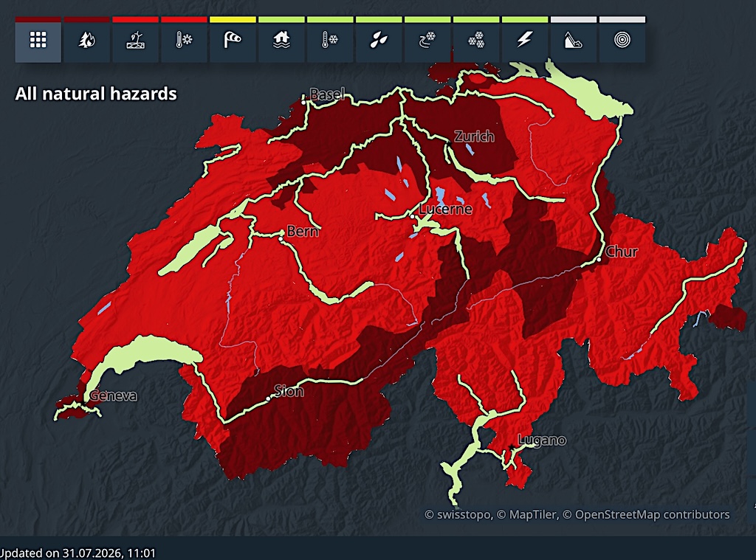756x560 pixels.
Task: Click the Lugano city label
Action: click(x=542, y=440)
